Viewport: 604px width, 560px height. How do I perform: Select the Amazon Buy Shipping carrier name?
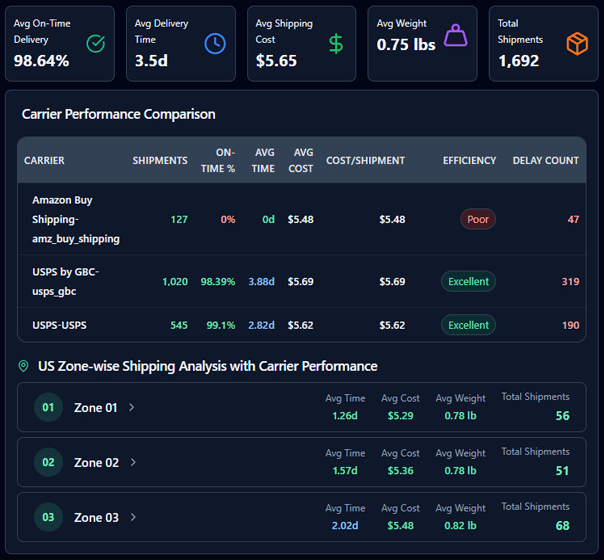click(76, 219)
